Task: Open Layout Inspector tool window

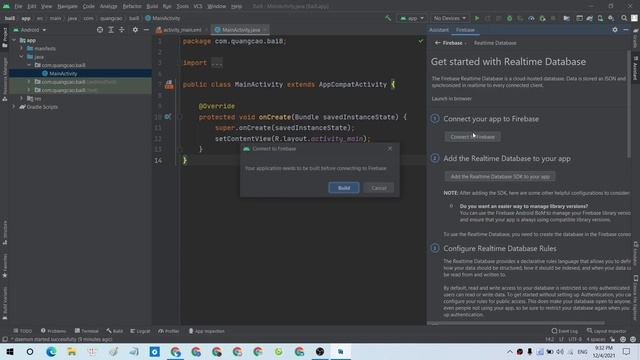Action: click(x=607, y=331)
